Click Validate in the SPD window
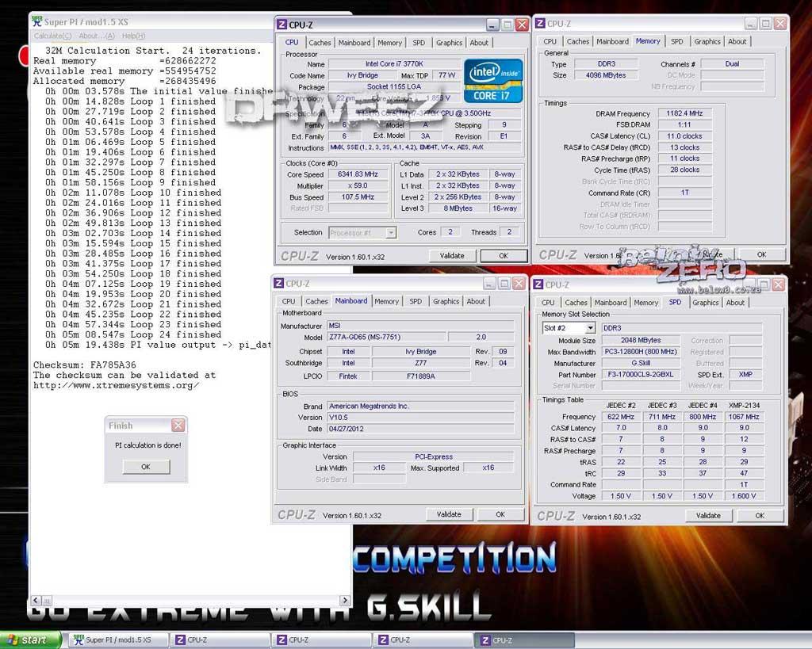Viewport: 812px width, 649px height. pos(708,515)
